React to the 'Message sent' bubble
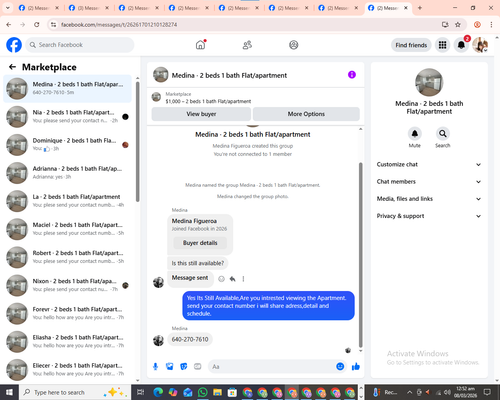Image resolution: width=500 pixels, height=400 pixels. 221,279
